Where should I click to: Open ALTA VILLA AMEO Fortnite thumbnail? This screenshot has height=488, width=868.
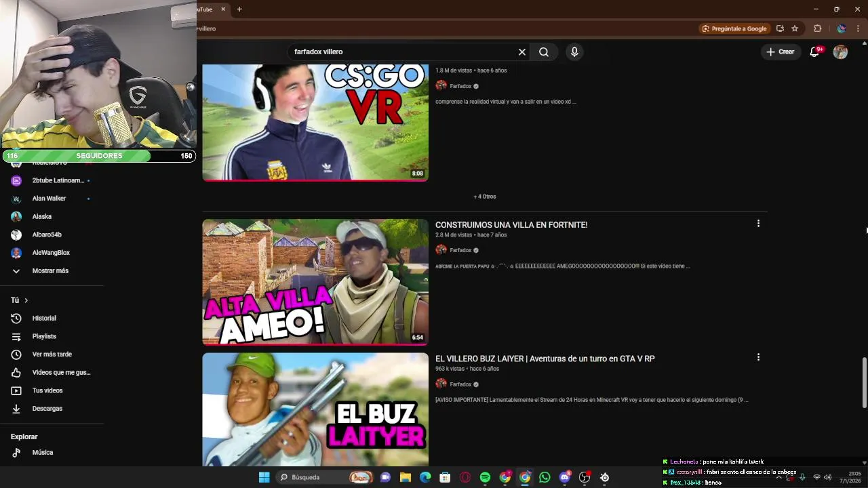pos(315,282)
